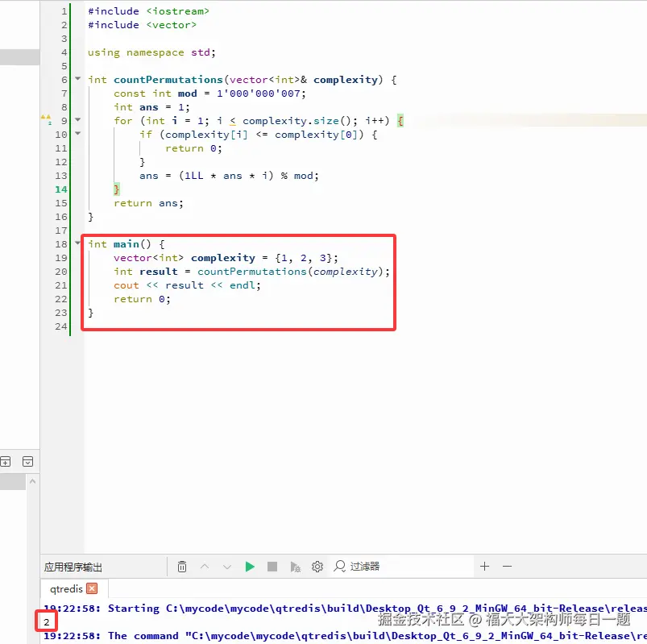
Task: Click the 'Starting C:\mycode' output line
Action: click(x=345, y=608)
